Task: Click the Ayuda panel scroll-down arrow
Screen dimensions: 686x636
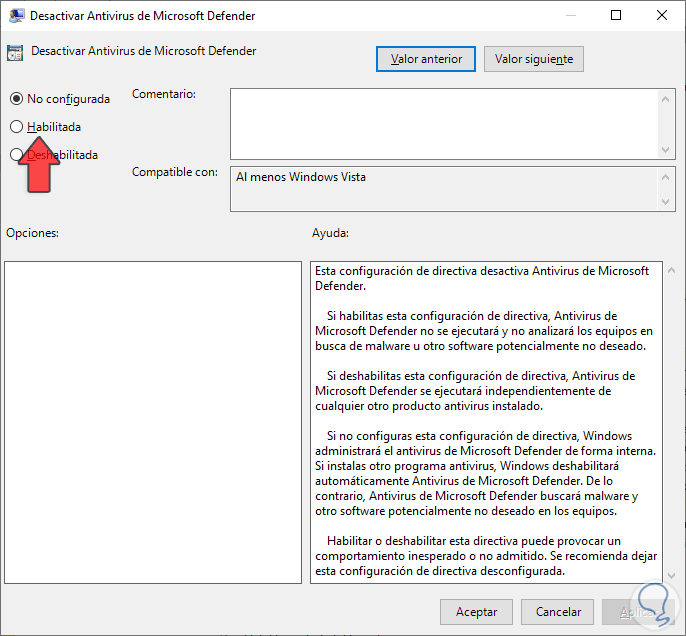Action: pyautogui.click(x=672, y=576)
